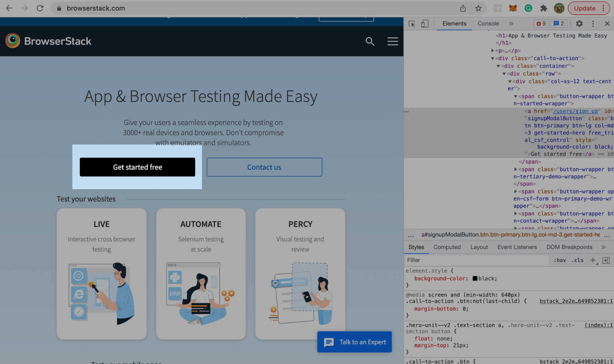Image resolution: width=614 pixels, height=364 pixels.
Task: Open the issues badge showing 2
Action: pyautogui.click(x=559, y=24)
